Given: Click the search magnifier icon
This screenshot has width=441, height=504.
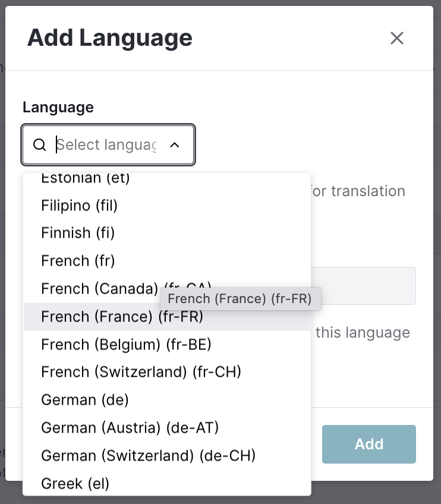Looking at the screenshot, I should tap(40, 144).
